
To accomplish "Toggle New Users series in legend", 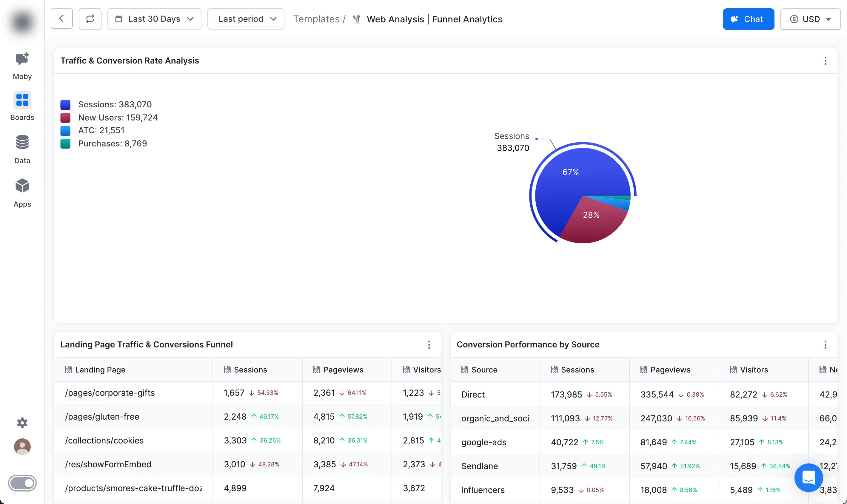I will click(118, 118).
